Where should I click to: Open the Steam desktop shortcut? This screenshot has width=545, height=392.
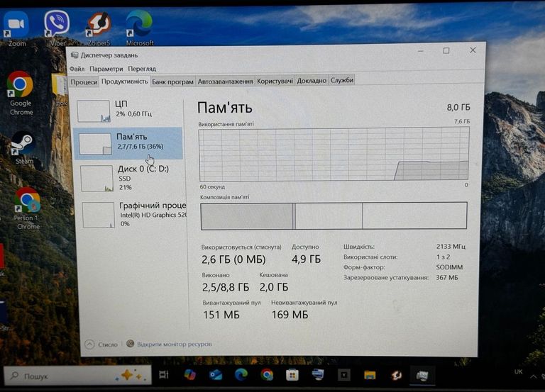[x=23, y=147]
